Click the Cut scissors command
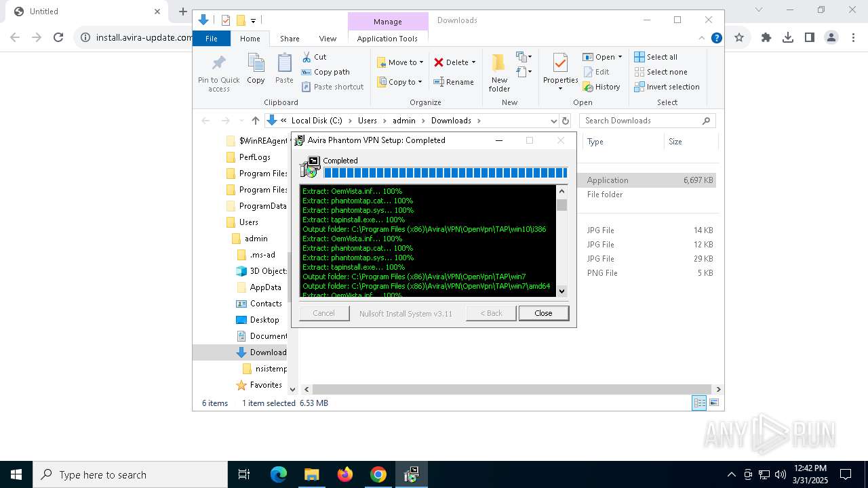Viewport: 868px width, 488px height. 314,57
